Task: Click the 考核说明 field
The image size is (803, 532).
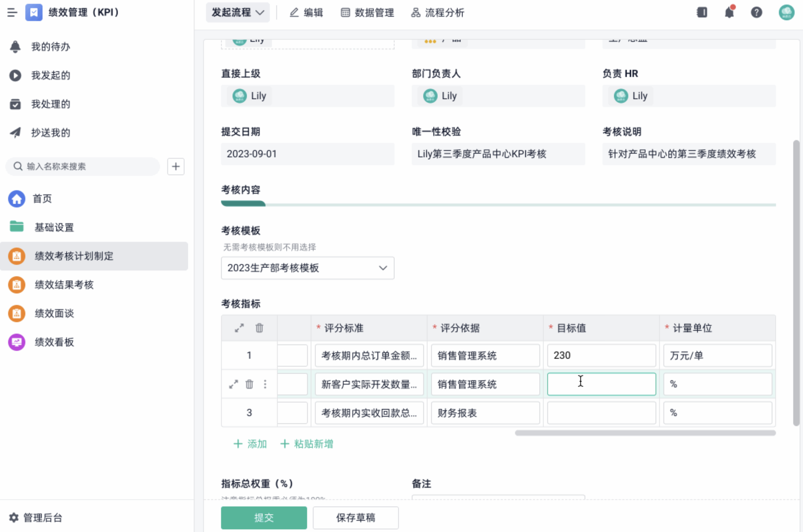Action: point(689,154)
